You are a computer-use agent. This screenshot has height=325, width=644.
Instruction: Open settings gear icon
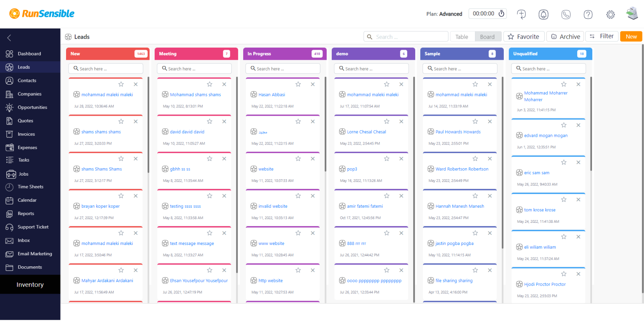[610, 14]
